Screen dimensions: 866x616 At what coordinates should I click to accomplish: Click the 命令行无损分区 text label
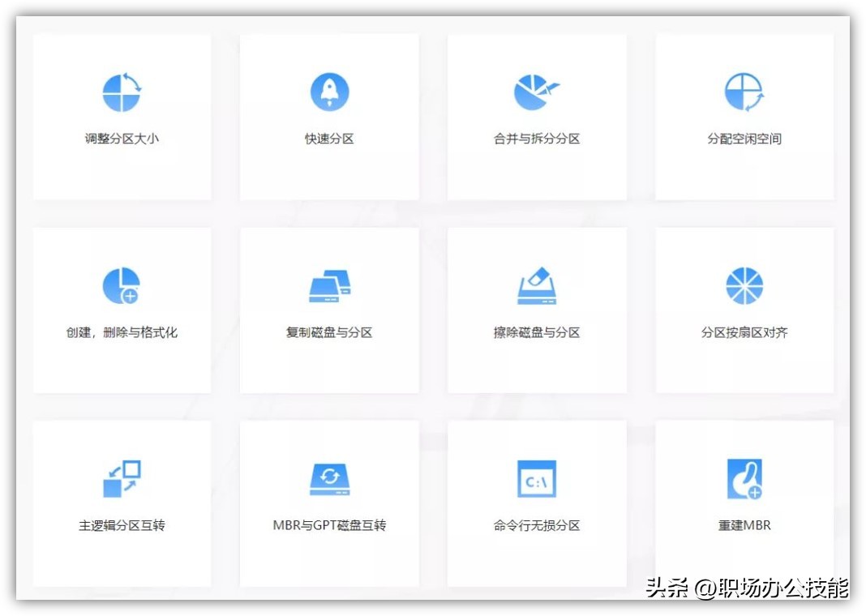pos(535,525)
